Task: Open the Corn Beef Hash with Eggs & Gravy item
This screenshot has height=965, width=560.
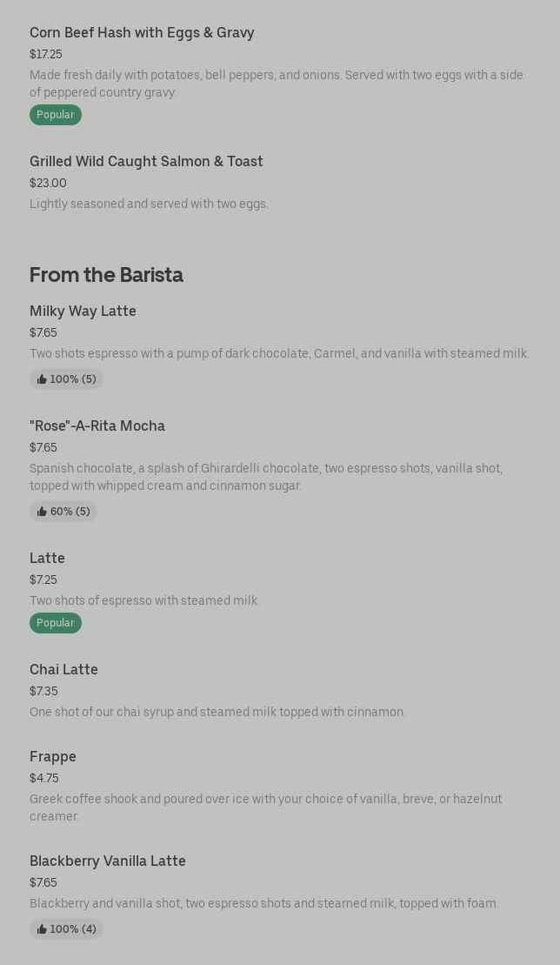Action: [x=142, y=33]
